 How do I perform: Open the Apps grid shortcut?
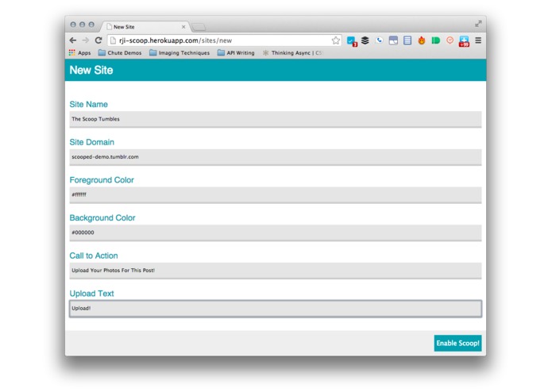point(79,52)
